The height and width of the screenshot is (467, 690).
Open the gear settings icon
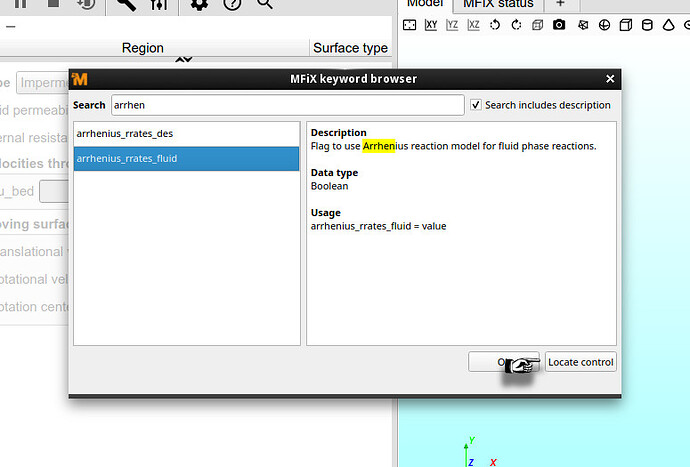[199, 4]
